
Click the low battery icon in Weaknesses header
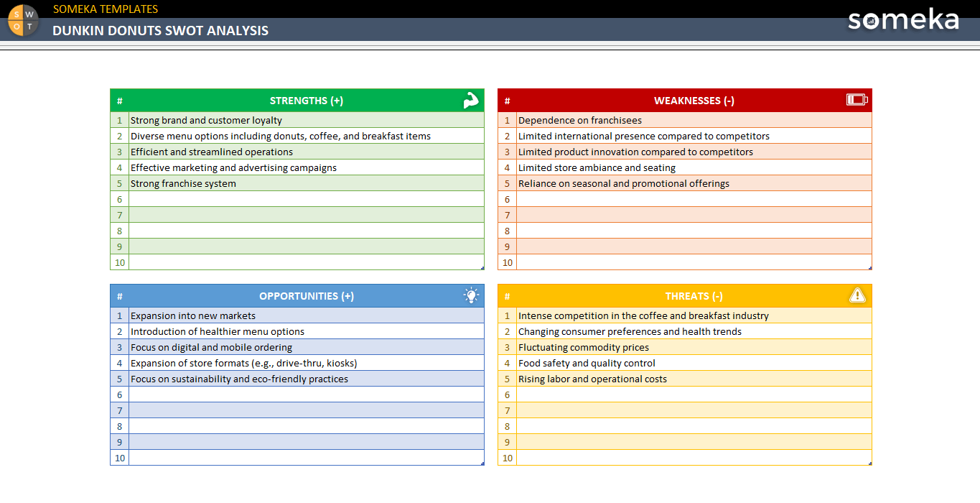857,100
